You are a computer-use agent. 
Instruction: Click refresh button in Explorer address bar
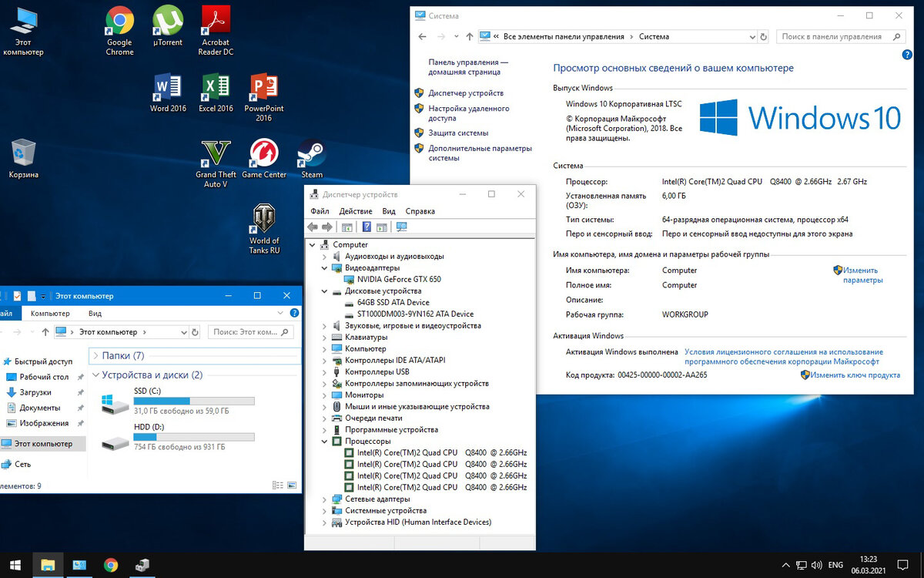pyautogui.click(x=195, y=332)
